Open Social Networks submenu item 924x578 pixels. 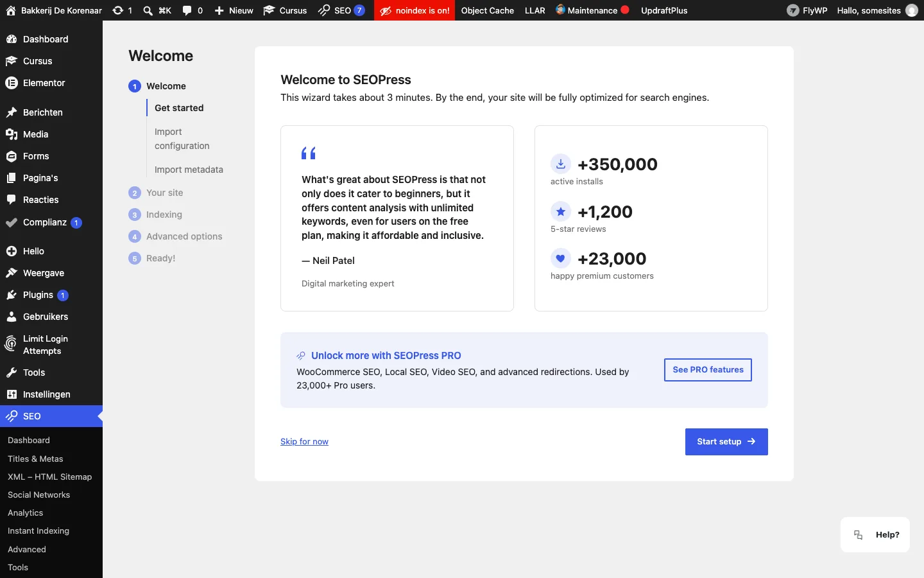tap(38, 495)
